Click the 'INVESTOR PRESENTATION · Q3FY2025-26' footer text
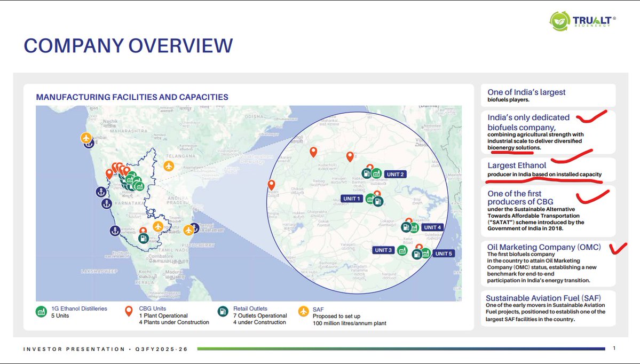Viewport: 640px width, 364px height. (106, 349)
